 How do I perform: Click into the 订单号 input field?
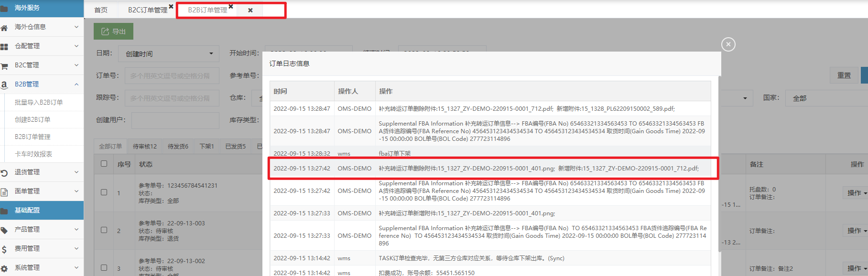pos(172,75)
